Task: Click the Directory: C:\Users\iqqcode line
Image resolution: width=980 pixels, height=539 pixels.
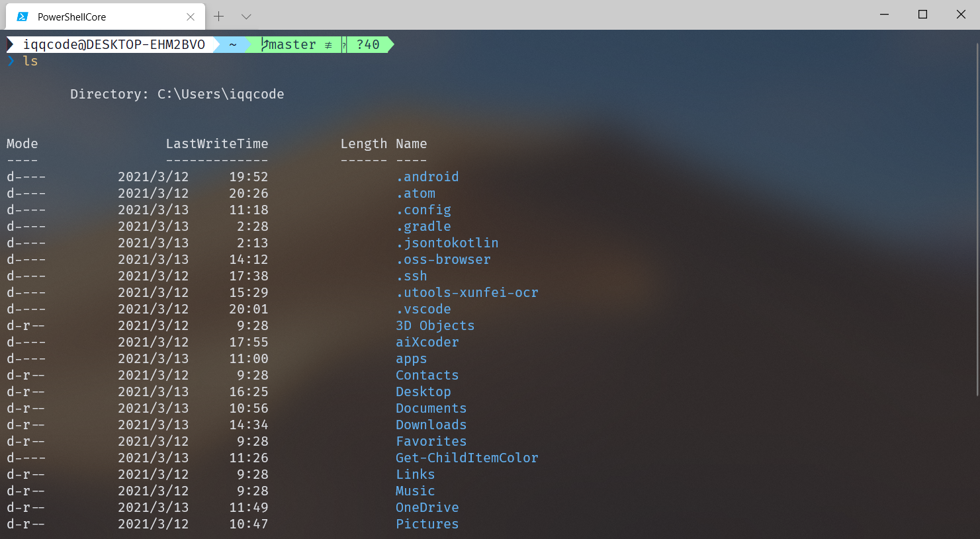Action: point(177,94)
